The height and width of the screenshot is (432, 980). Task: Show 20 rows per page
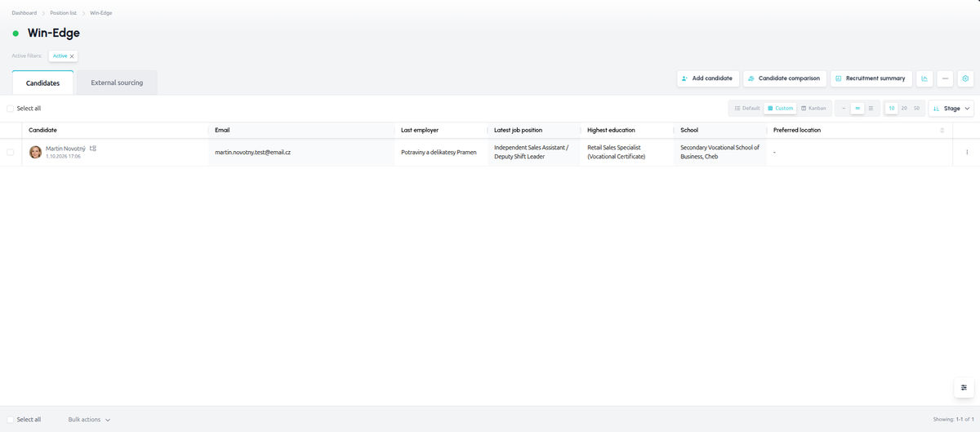click(x=904, y=108)
